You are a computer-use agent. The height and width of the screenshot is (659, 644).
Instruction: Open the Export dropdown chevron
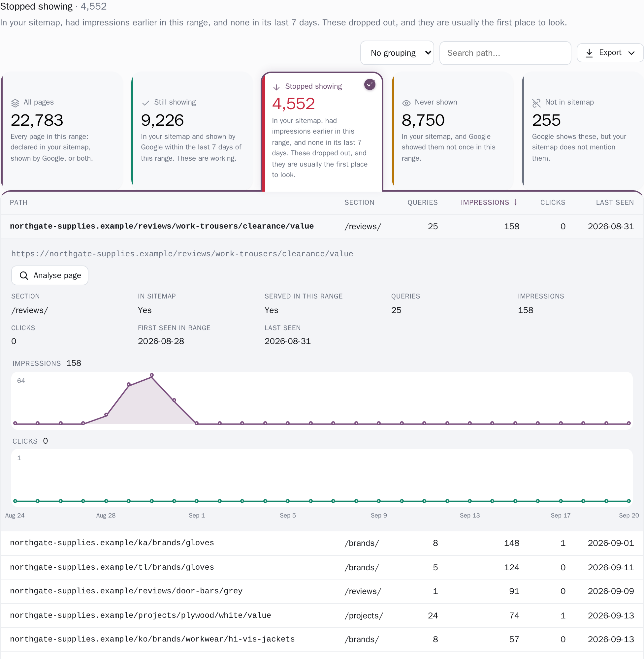[631, 53]
